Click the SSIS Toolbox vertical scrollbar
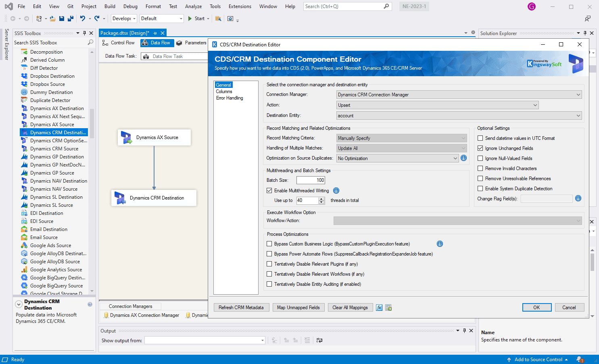The width and height of the screenshot is (599, 364). [92, 123]
